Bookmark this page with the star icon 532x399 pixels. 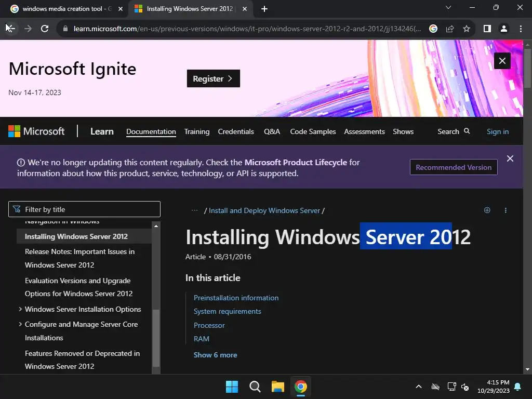tap(467, 29)
